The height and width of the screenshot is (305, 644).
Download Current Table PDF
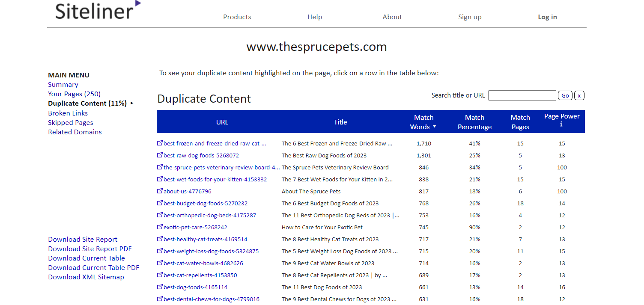(94, 268)
